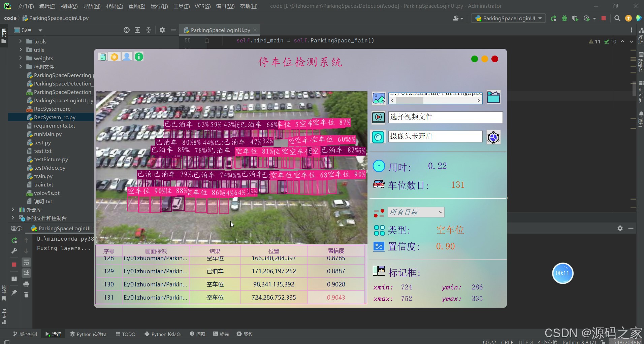
Task: Click the picture path horizontal scrollbar
Action: coord(435,100)
